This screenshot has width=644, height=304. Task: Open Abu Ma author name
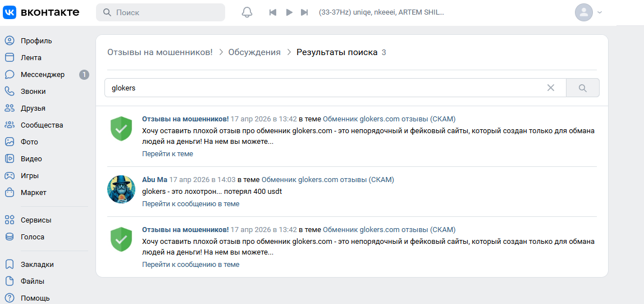[154, 179]
